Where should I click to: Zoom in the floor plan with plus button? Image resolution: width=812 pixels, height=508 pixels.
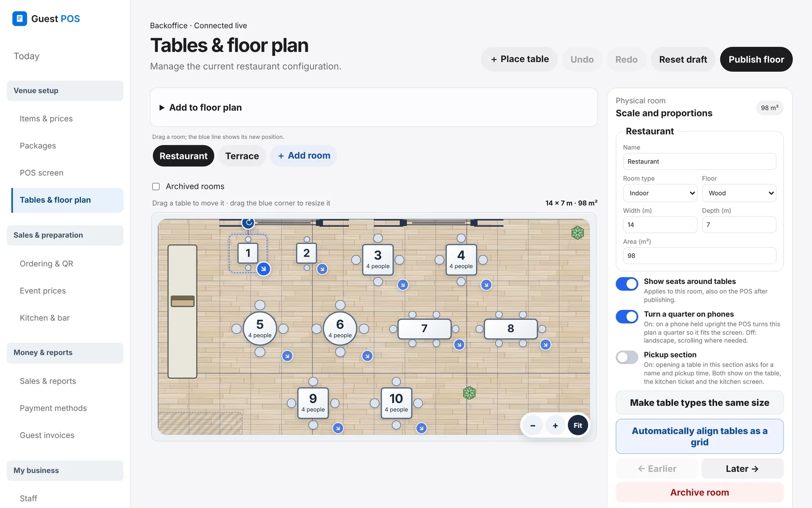click(555, 426)
